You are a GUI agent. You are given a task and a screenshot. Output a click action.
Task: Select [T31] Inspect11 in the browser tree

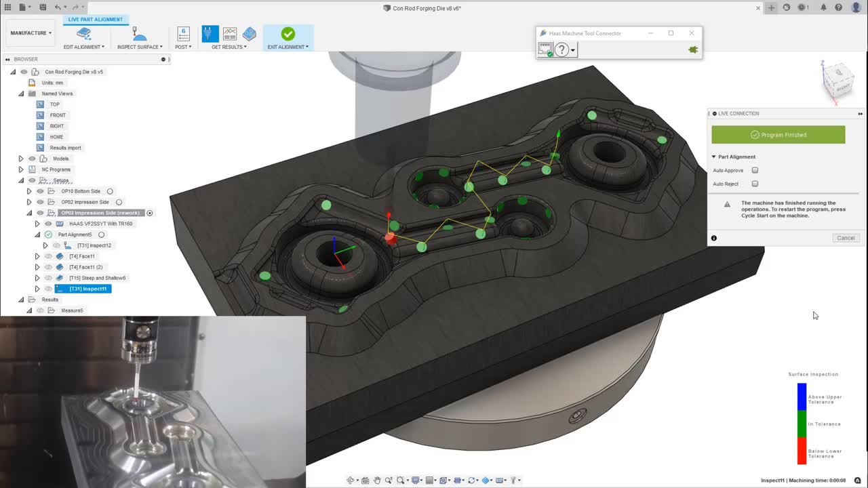click(x=87, y=288)
